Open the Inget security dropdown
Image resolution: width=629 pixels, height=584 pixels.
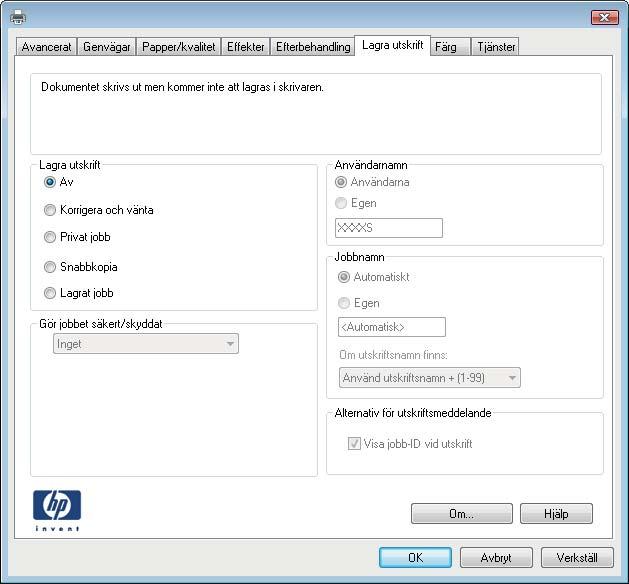(x=146, y=344)
